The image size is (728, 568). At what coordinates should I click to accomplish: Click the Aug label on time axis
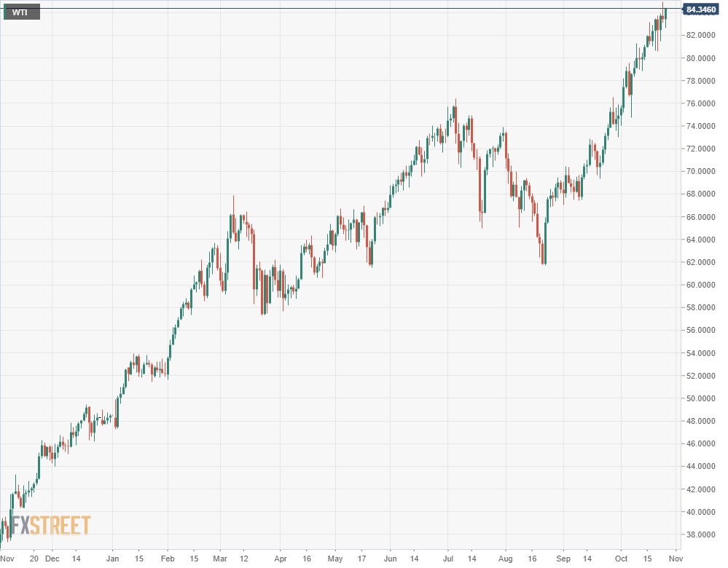[506, 559]
